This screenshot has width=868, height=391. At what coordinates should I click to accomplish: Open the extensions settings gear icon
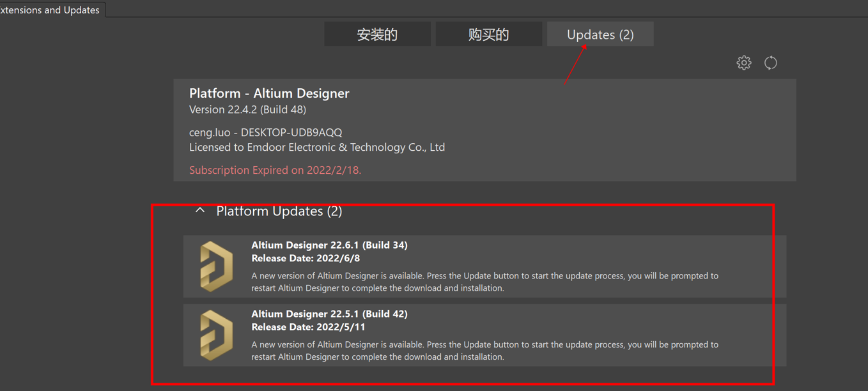click(x=743, y=63)
